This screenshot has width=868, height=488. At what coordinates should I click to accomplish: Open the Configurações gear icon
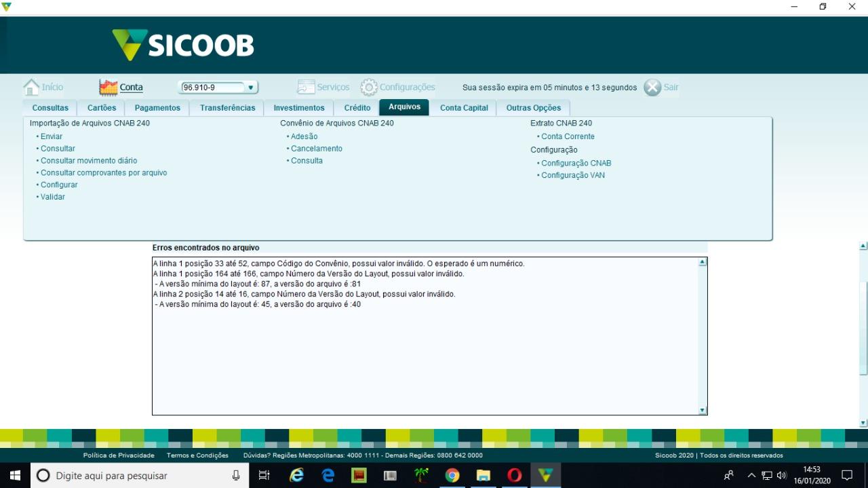[x=369, y=87]
